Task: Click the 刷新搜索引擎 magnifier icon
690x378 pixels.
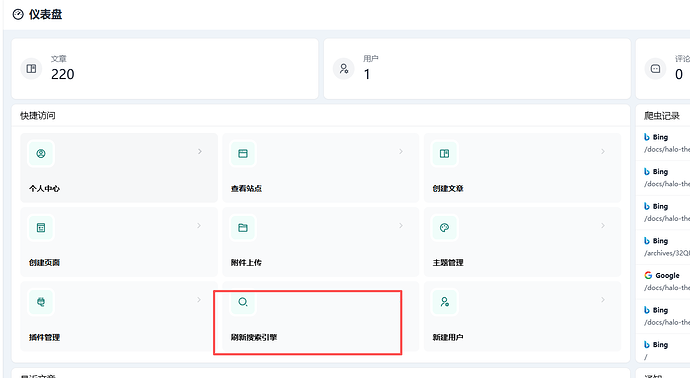Action: [x=243, y=302]
